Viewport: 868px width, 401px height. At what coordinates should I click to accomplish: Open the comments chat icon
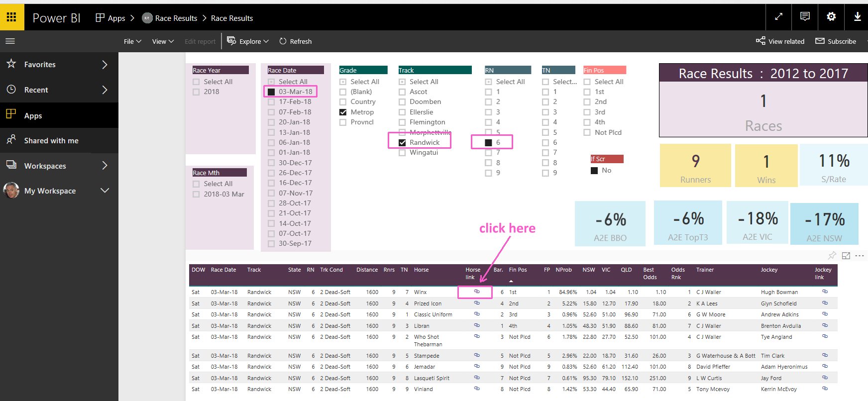click(805, 17)
